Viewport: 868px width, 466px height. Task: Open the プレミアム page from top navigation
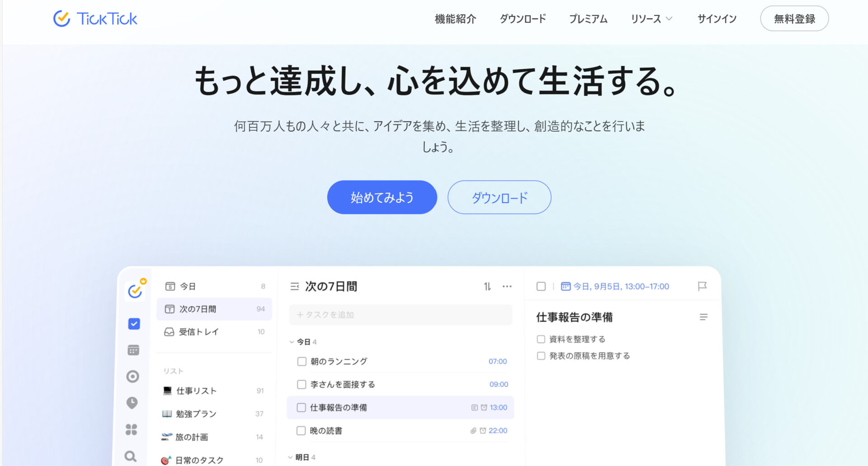[x=588, y=19]
